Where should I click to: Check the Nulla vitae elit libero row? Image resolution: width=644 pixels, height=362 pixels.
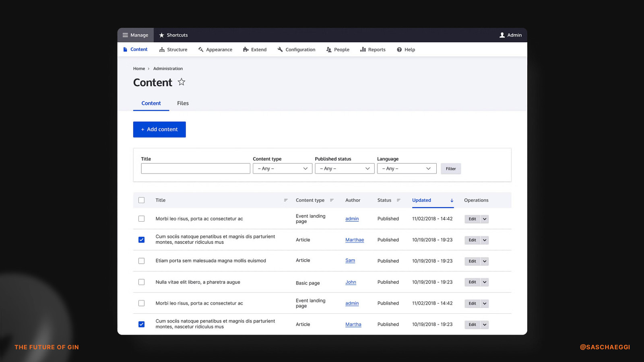click(x=141, y=282)
